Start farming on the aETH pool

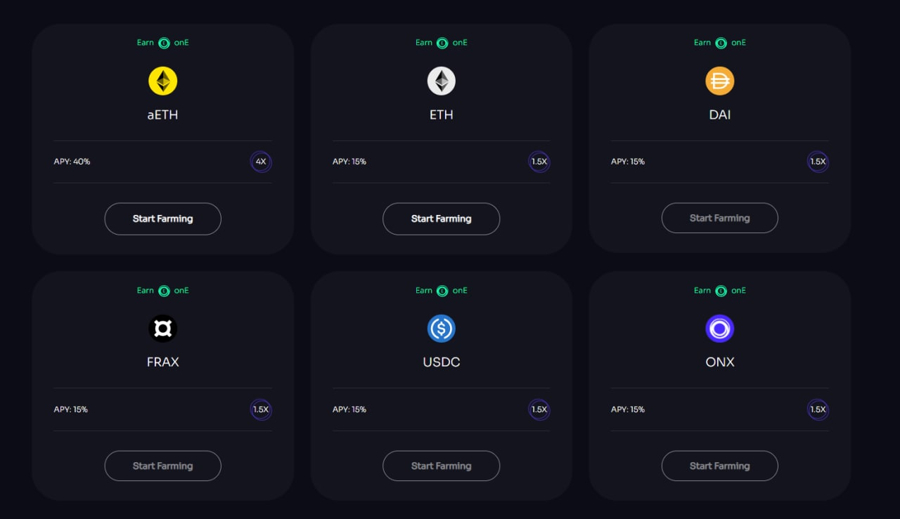click(x=163, y=219)
